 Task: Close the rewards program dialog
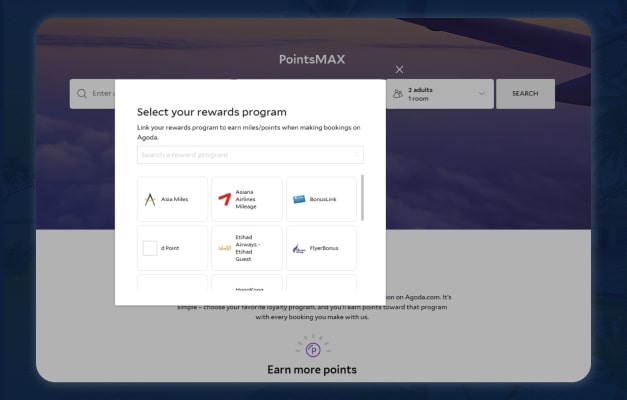[x=399, y=69]
